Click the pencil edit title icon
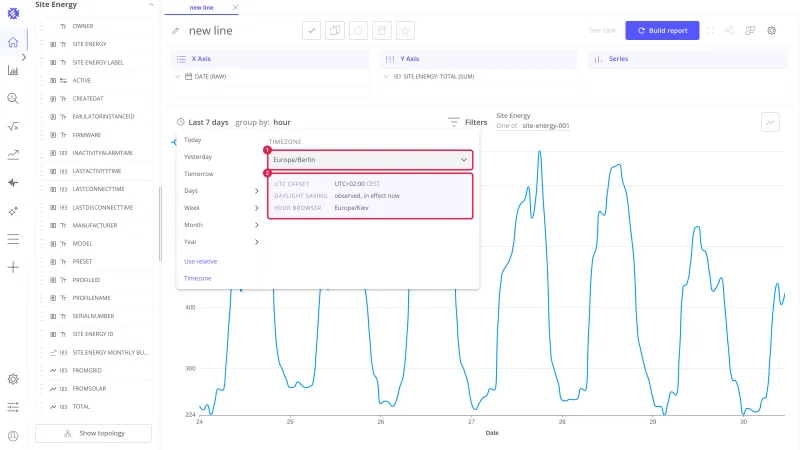The image size is (800, 450). [x=176, y=31]
